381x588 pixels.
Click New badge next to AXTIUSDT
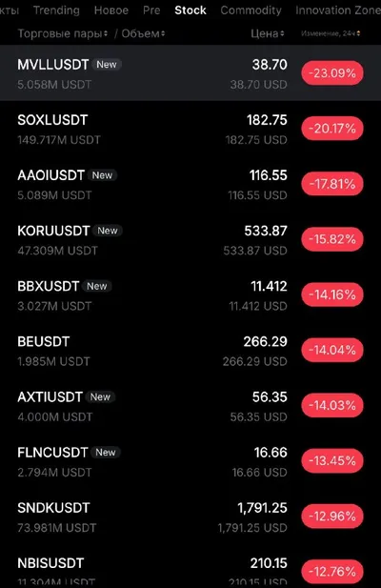[x=100, y=397]
